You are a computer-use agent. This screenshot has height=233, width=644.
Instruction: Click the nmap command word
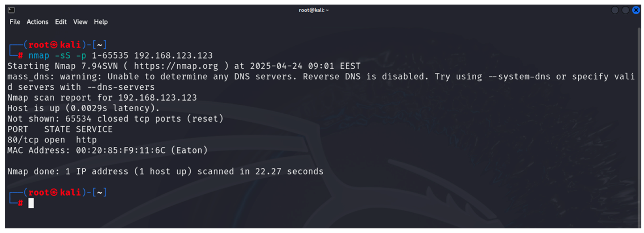coord(39,55)
